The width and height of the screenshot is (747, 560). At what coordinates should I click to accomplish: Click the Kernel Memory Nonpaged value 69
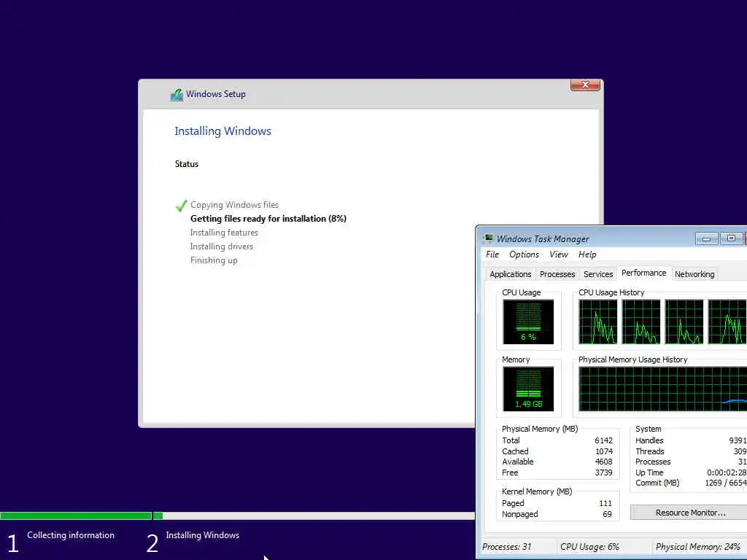click(607, 514)
